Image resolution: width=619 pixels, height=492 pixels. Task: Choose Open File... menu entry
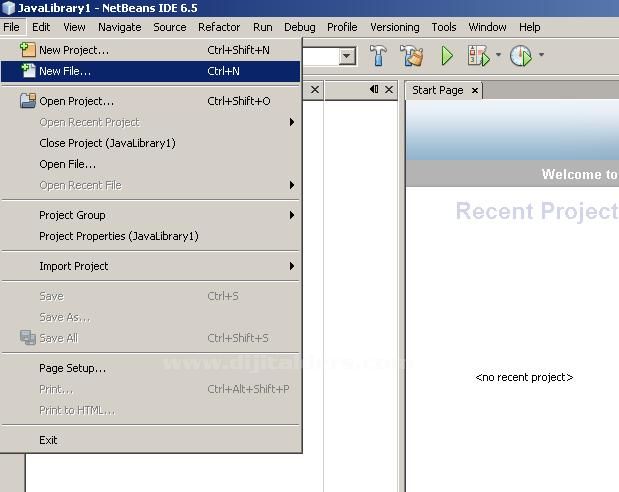150,164
